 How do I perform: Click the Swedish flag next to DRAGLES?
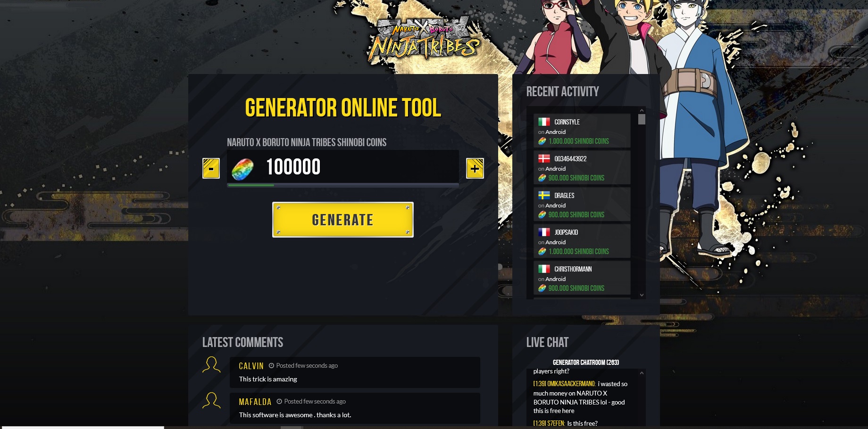pos(544,195)
